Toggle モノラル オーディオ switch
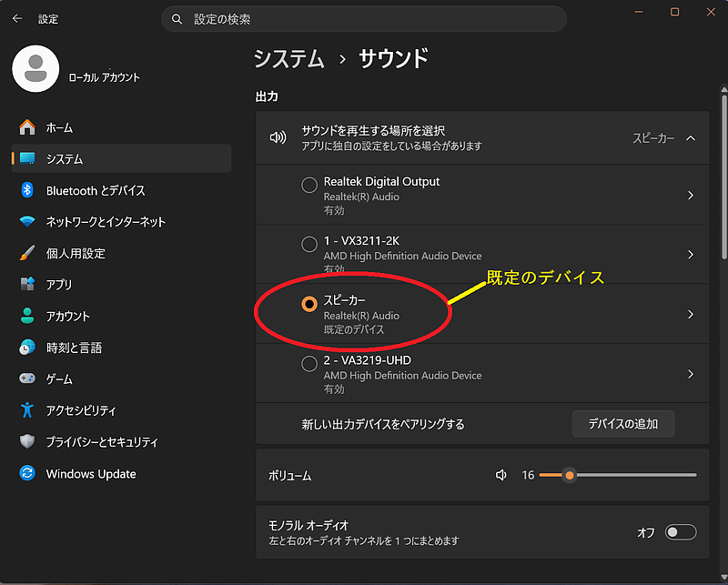The height and width of the screenshot is (585, 728). (680, 532)
